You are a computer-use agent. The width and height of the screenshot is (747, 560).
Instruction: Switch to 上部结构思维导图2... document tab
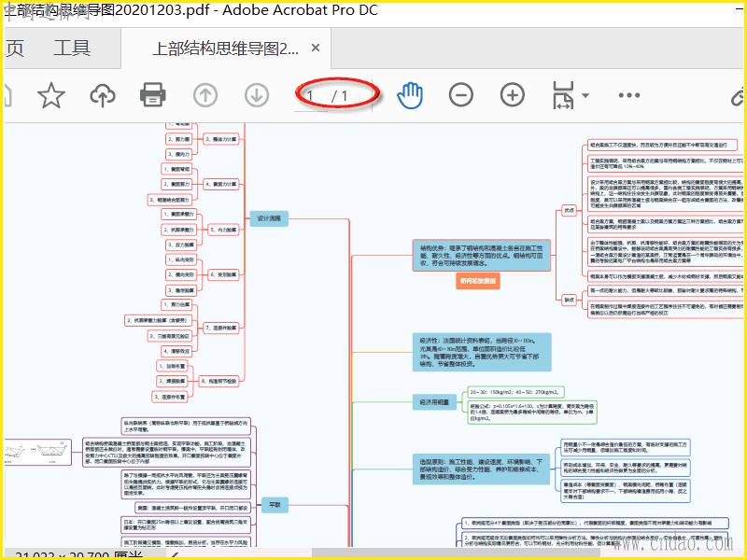point(225,49)
